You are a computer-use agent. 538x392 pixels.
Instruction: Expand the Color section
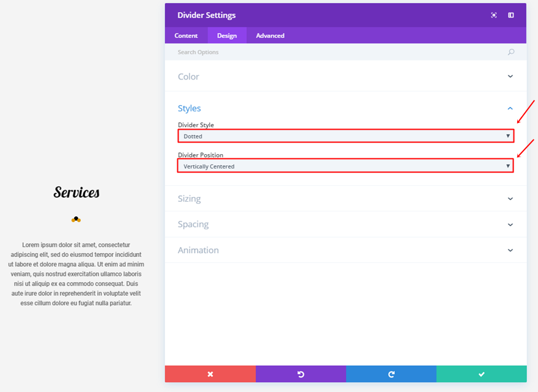[x=345, y=76]
